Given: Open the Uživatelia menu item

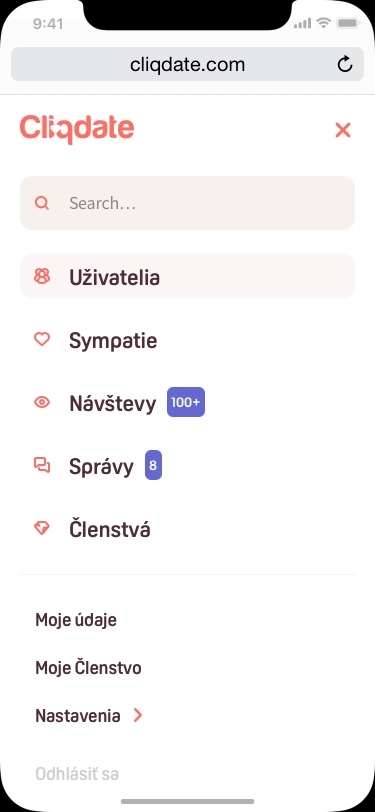Looking at the screenshot, I should (x=188, y=276).
